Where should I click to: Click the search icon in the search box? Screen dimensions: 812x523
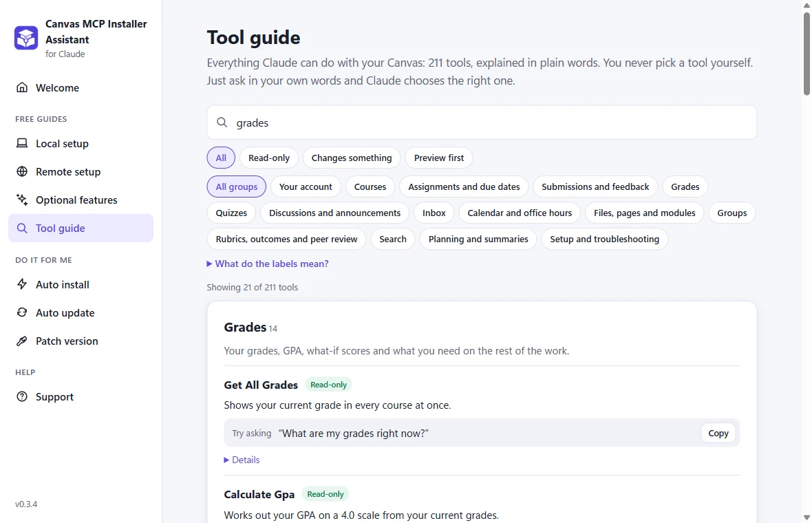[222, 122]
